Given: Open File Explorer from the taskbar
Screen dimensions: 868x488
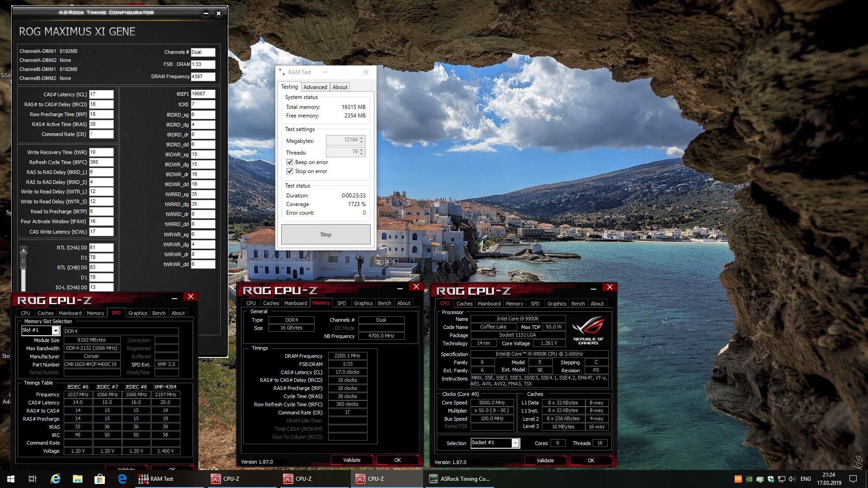Looking at the screenshot, I should coord(78,479).
